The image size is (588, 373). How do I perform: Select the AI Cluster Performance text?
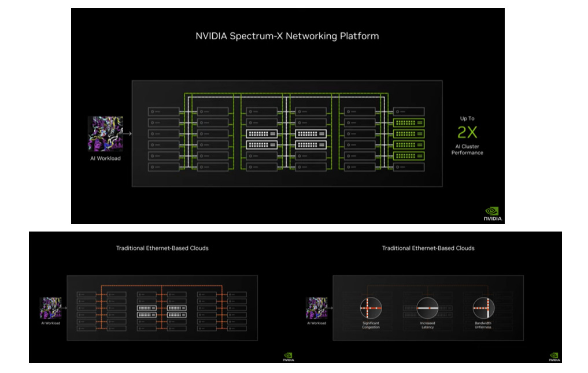[x=468, y=150]
